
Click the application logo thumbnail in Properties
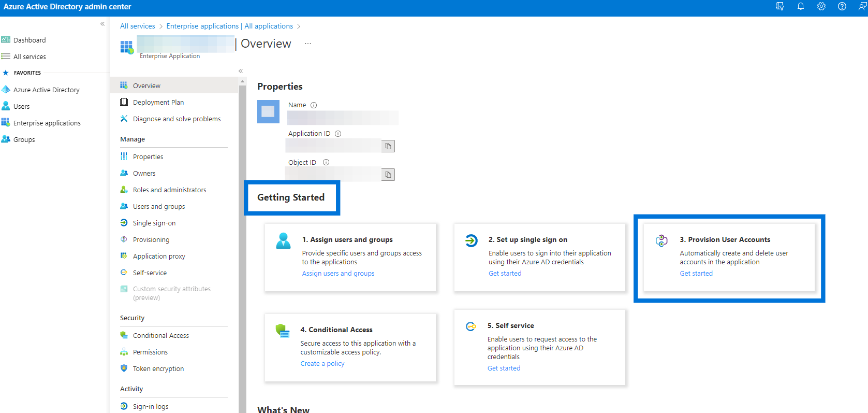pos(268,111)
